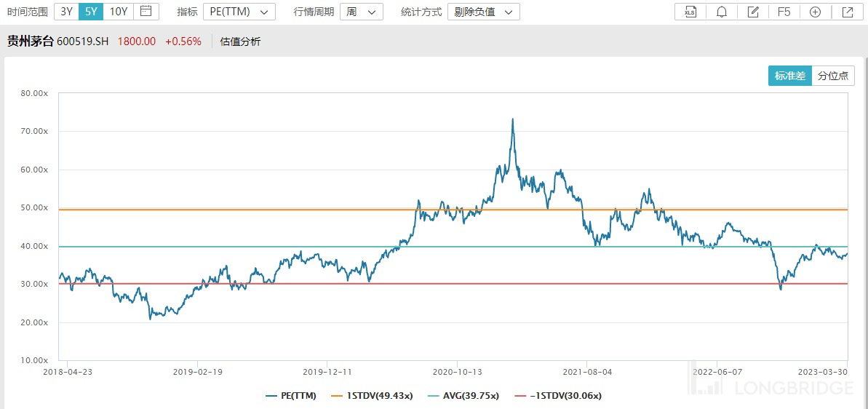Switch to 分位点 view
The image size is (868, 409).
(832, 76)
